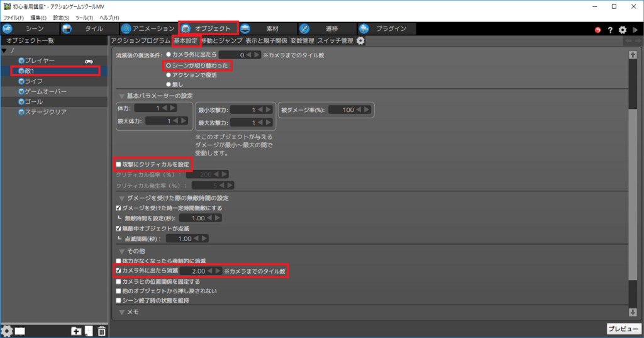
Task: Toggle カメラ外に出たら消滅 checkbox
Action: coord(119,271)
